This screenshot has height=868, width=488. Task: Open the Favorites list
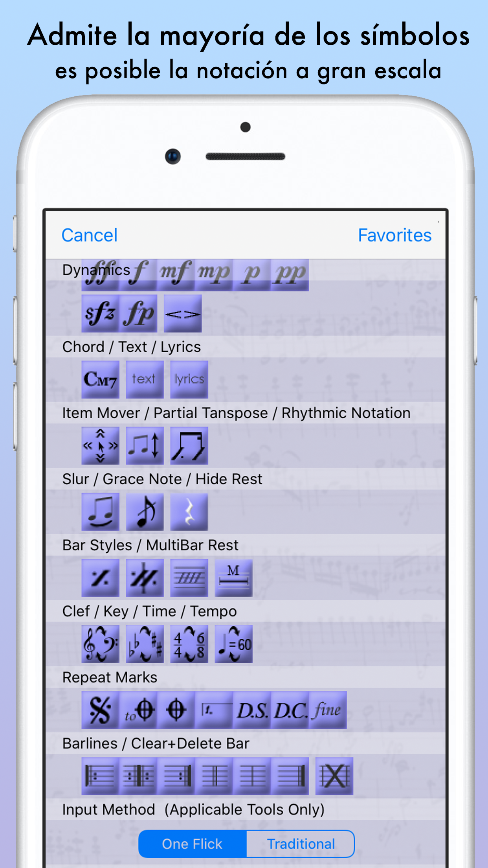(394, 235)
